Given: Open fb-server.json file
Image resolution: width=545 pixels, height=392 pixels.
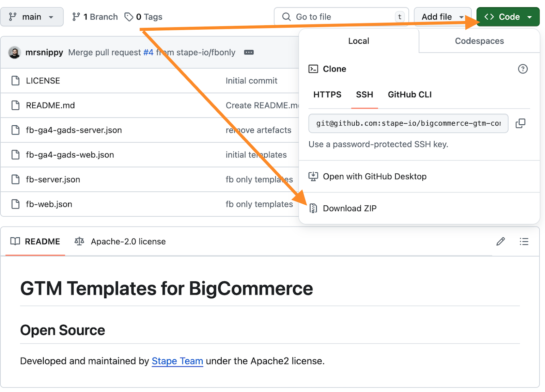Looking at the screenshot, I should [53, 179].
